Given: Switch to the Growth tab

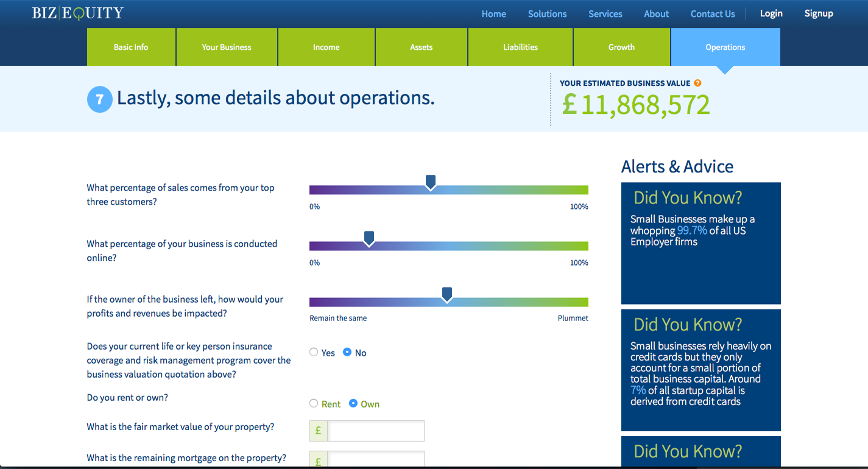Looking at the screenshot, I should (622, 47).
